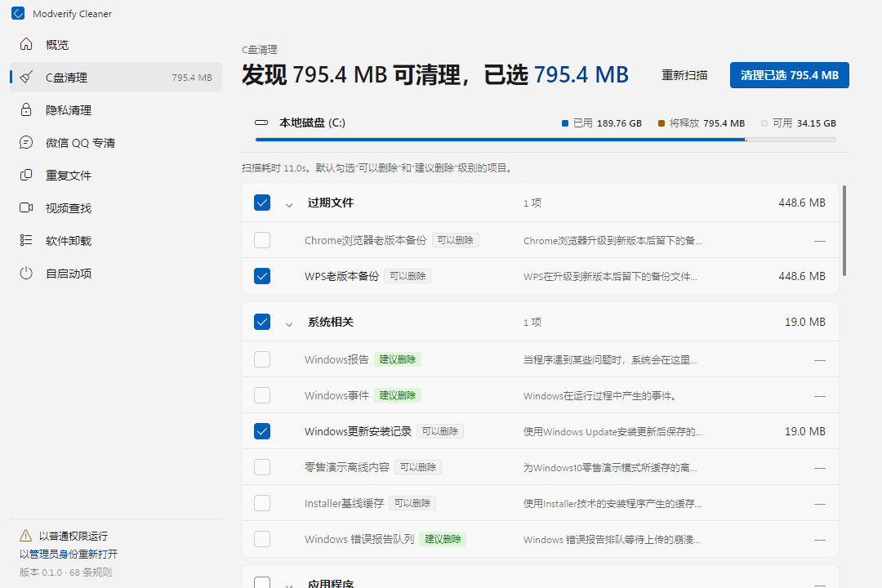This screenshot has height=588, width=882.
Task: Click the chat bubble icon for 微信 QQ 专清
Action: pos(26,142)
